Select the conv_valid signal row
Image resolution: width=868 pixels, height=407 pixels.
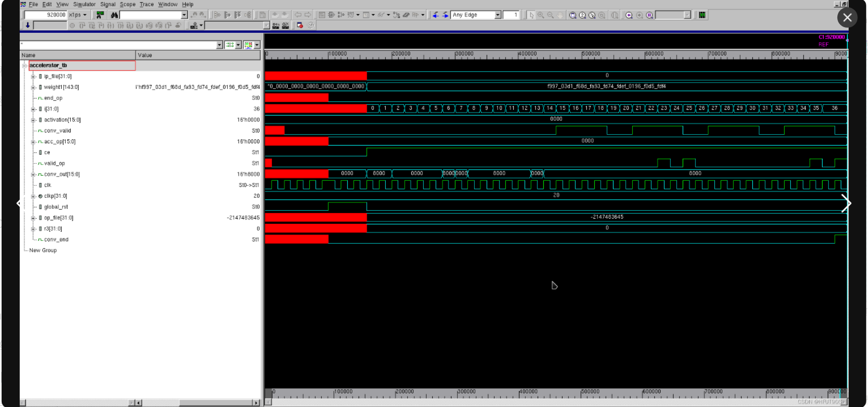pyautogui.click(x=141, y=131)
